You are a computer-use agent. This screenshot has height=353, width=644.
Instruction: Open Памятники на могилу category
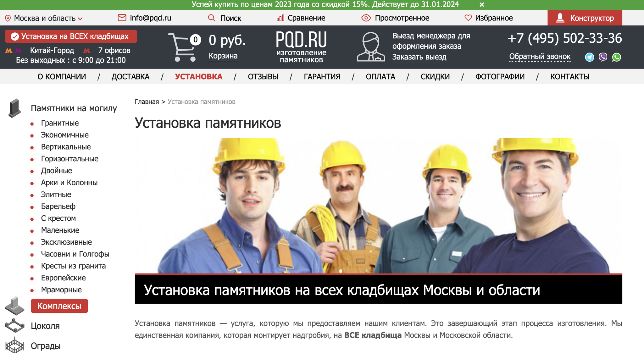(74, 108)
